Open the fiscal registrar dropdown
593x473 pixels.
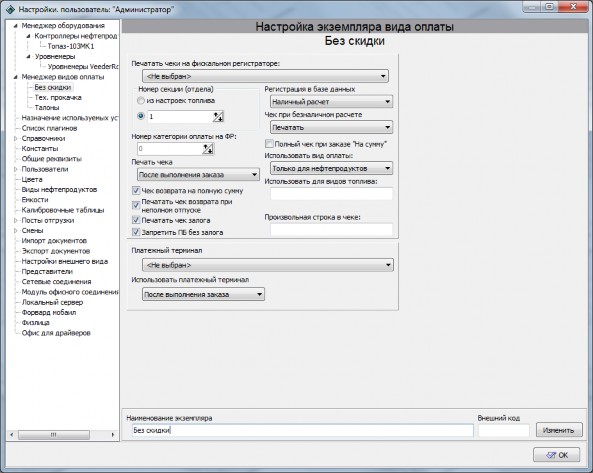click(x=265, y=76)
